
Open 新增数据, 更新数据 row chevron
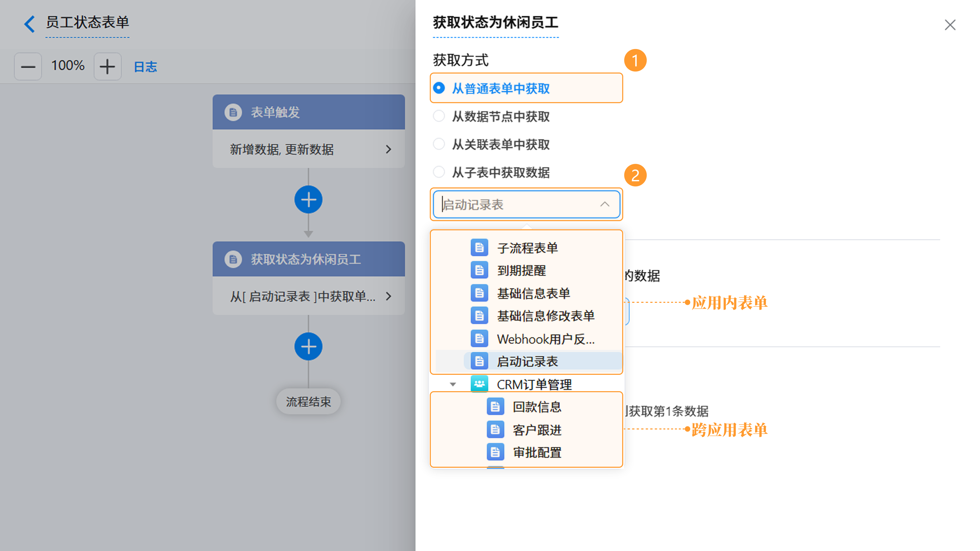point(388,149)
